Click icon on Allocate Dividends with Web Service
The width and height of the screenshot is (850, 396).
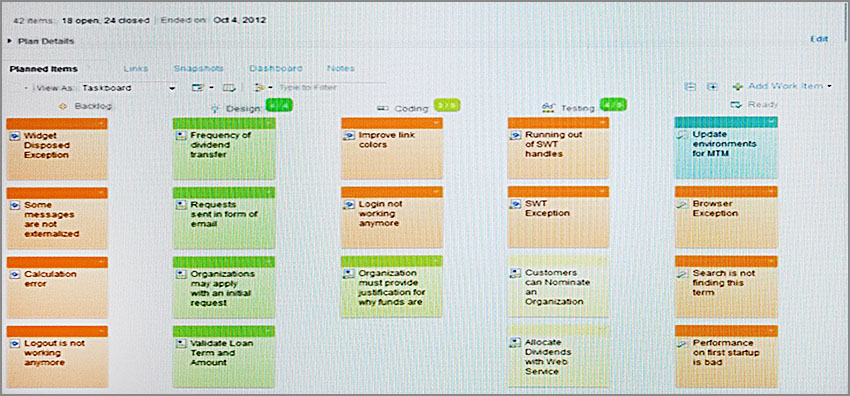[x=516, y=342]
